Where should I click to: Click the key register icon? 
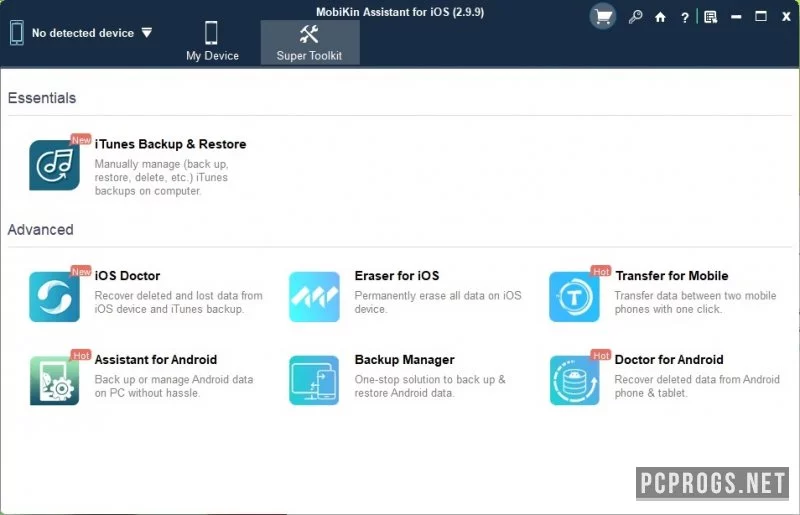tap(635, 17)
